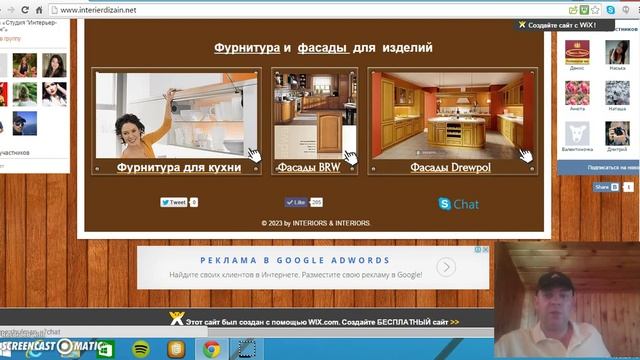Open the Skype extension icon in toolbar
Viewport: 640px width, 360px height.
(611, 10)
